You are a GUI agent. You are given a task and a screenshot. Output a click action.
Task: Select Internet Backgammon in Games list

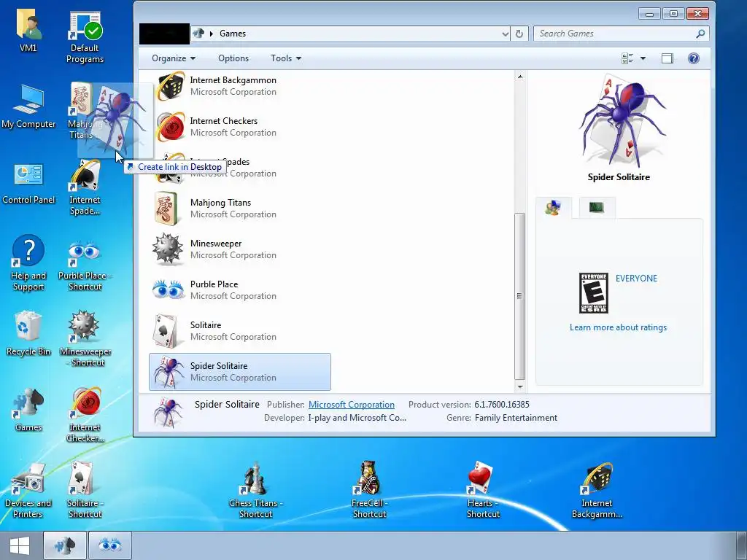pyautogui.click(x=239, y=86)
